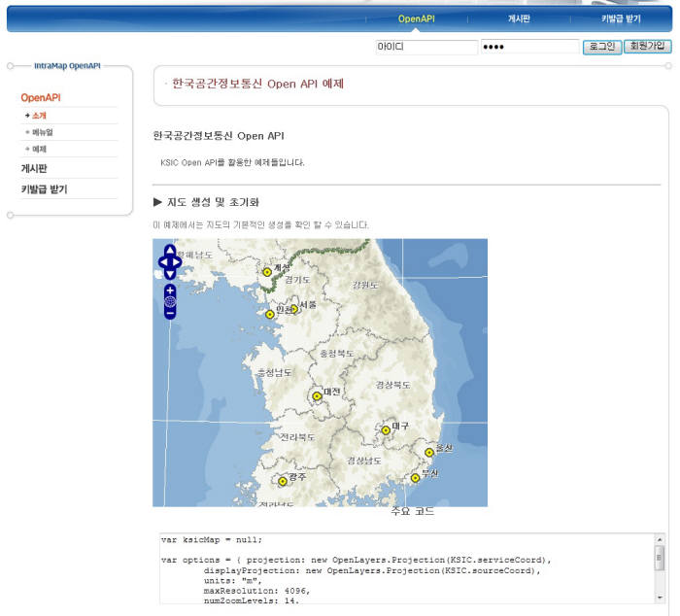Select the 서울 city marker
This screenshot has width=680, height=616.
point(294,309)
